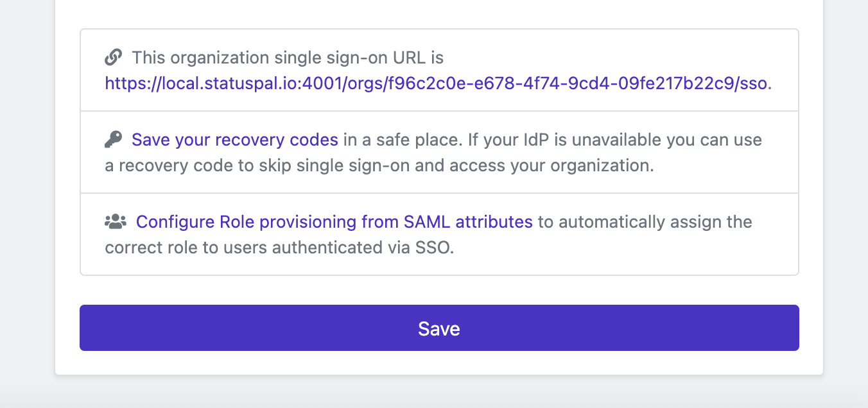Click the key icon next to recovery codes
The width and height of the screenshot is (868, 408).
pos(113,140)
